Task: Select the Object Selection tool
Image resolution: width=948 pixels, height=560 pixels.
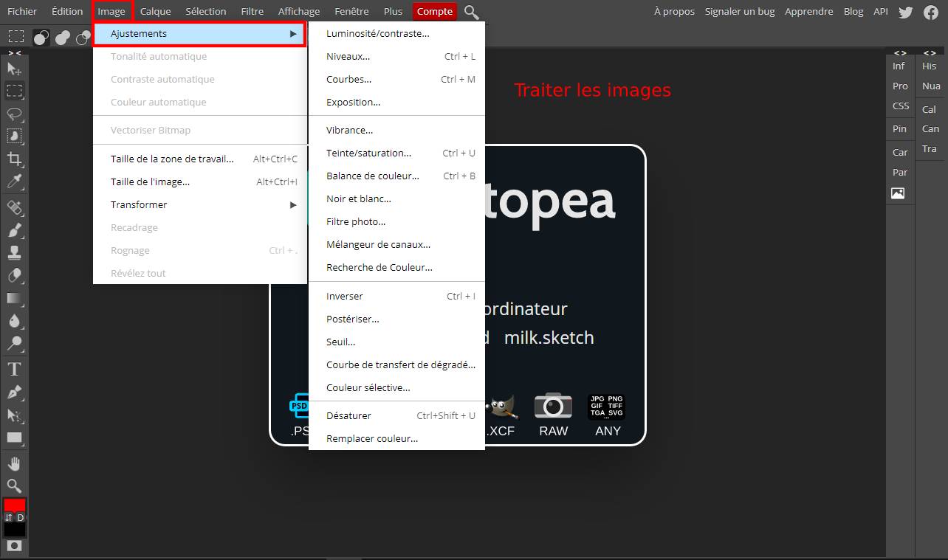Action: coord(14,136)
